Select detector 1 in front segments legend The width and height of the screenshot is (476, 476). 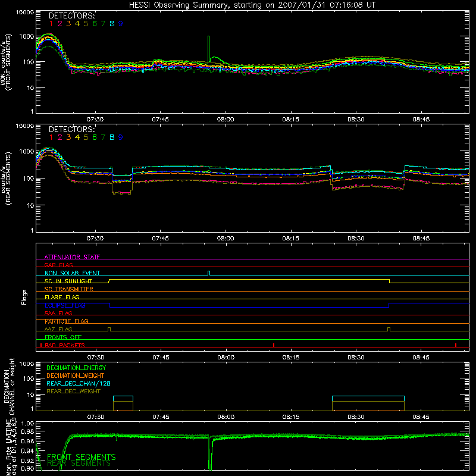pyautogui.click(x=51, y=24)
